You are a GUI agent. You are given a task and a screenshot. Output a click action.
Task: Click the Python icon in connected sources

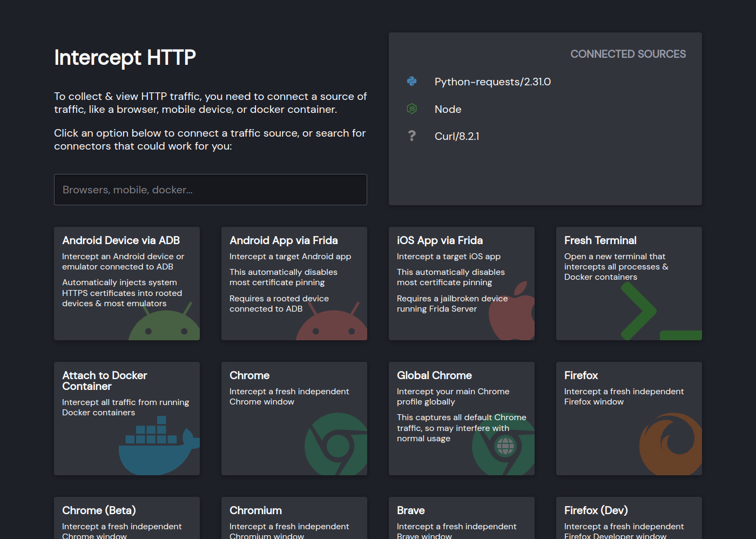point(411,82)
